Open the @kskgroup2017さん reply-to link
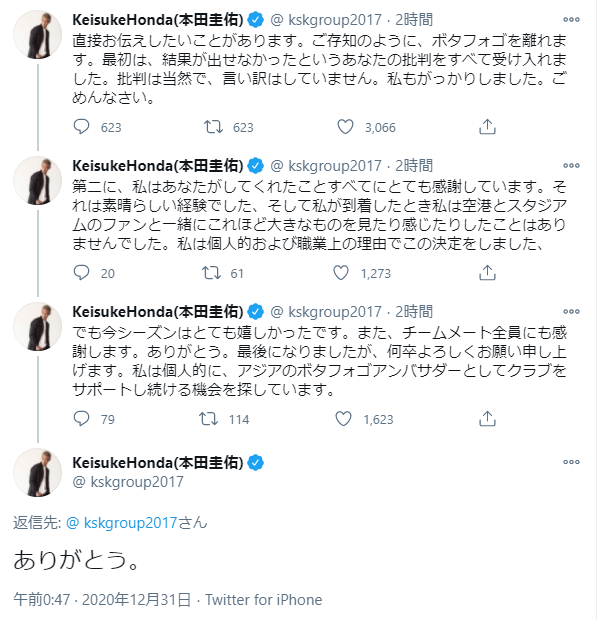This screenshot has height=620, width=597. (136, 523)
